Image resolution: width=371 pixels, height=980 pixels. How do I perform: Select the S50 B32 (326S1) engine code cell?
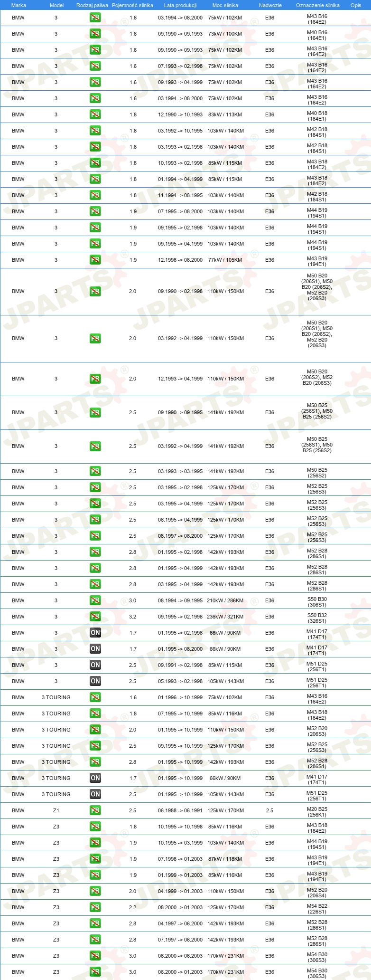pyautogui.click(x=317, y=618)
